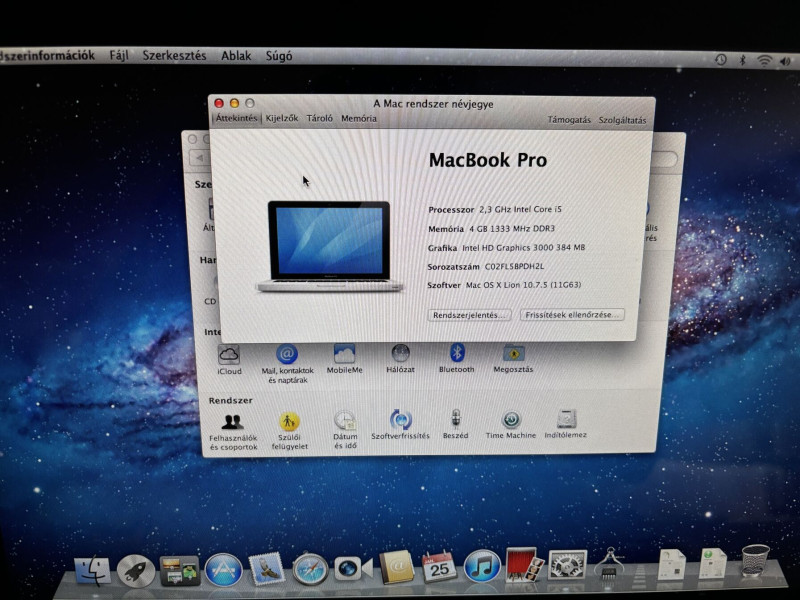This screenshot has height=600, width=800.
Task: Click the Rendszerjelentés… button
Action: pyautogui.click(x=469, y=315)
